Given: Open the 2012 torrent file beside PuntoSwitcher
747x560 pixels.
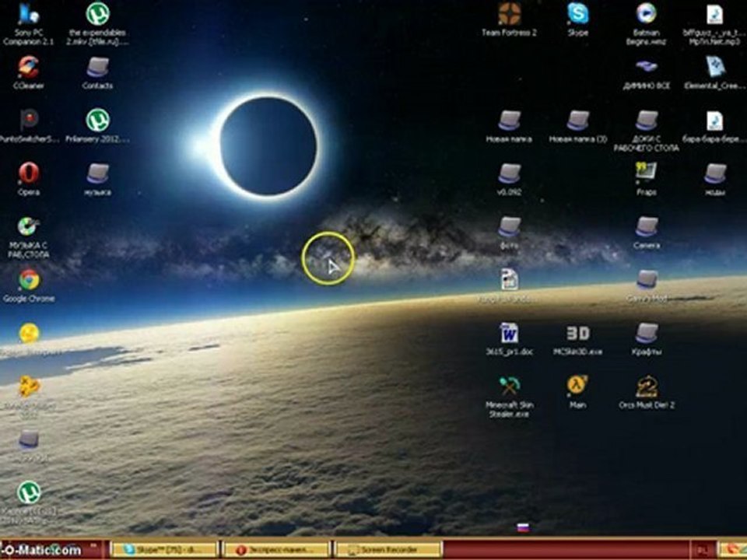Looking at the screenshot, I should [98, 120].
